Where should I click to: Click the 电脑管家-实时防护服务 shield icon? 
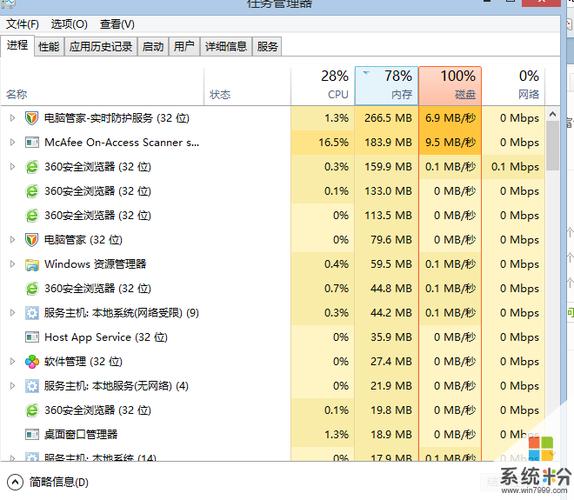point(32,118)
